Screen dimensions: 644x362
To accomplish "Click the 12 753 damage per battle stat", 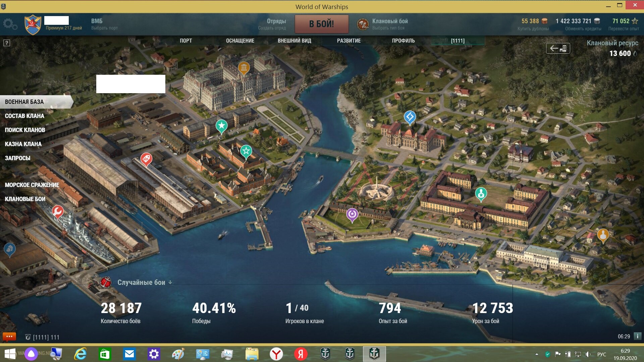I will coord(492,313).
